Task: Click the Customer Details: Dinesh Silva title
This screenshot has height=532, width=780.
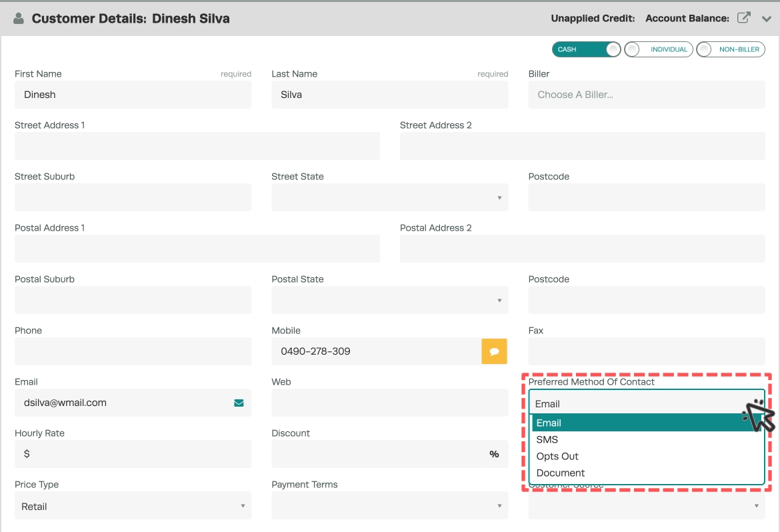Action: click(x=131, y=19)
